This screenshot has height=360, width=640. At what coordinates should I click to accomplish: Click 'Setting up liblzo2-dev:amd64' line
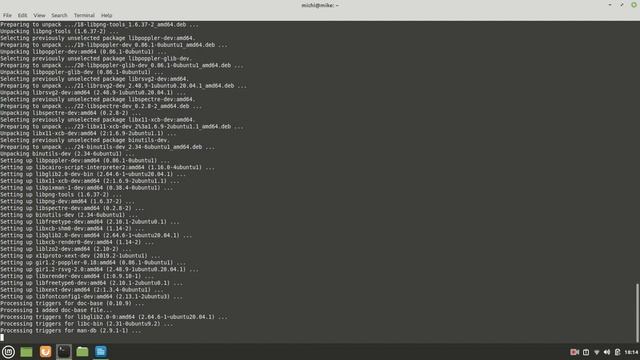(65, 249)
